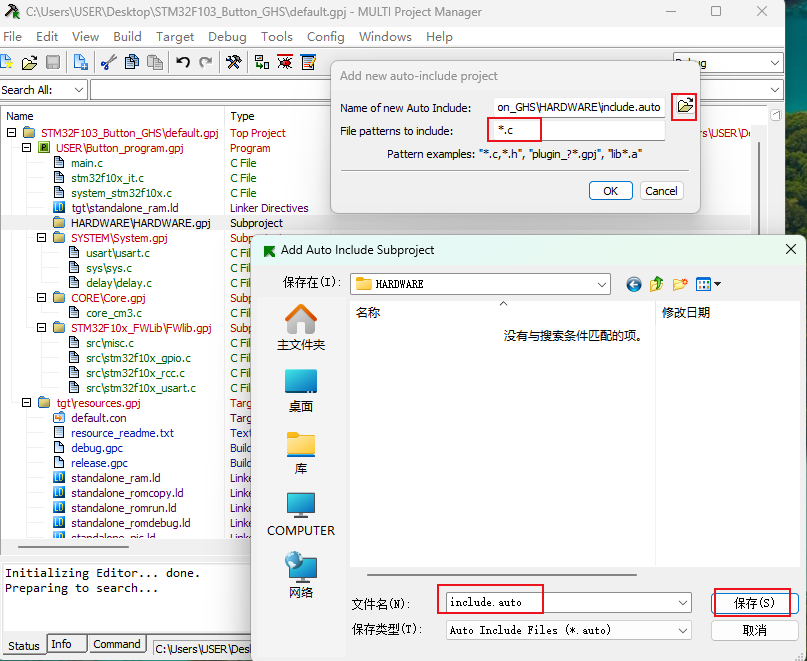
Task: Click the Up One Level folder icon
Action: click(x=657, y=284)
